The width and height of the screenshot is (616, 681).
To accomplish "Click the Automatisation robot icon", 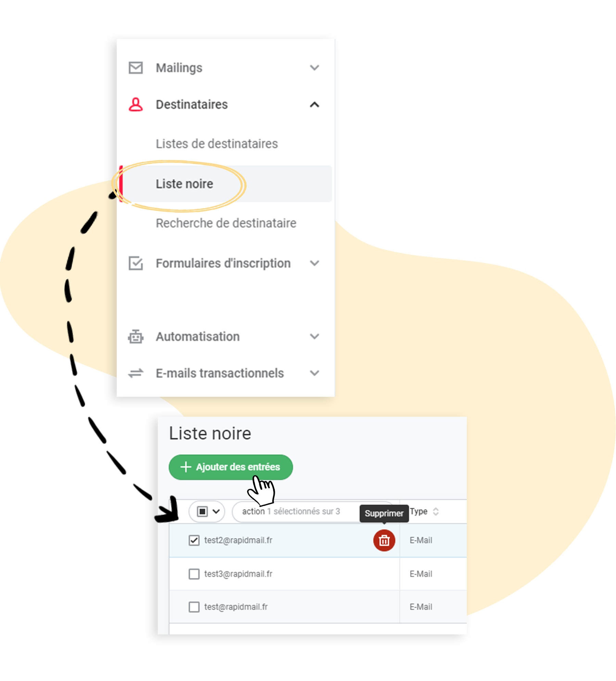I will coord(136,337).
